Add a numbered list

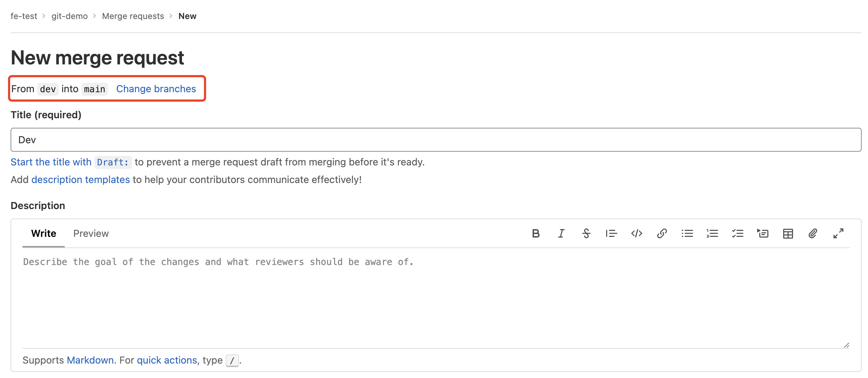712,233
